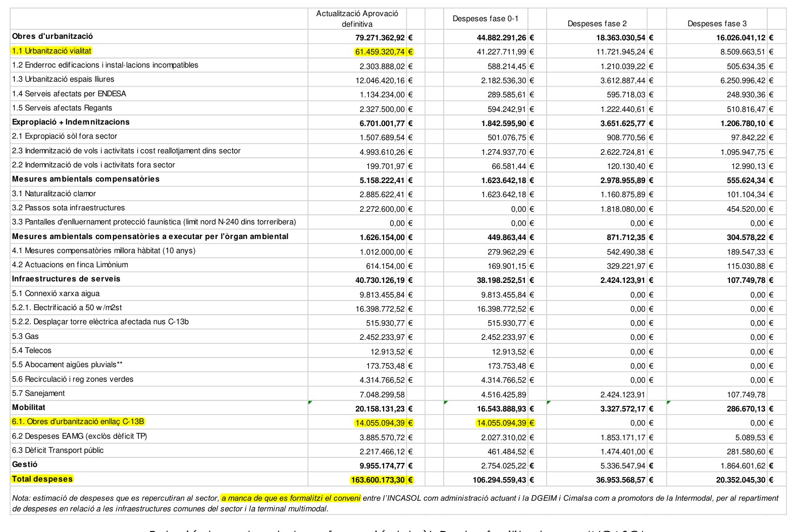Select '1.2 Enderroc edificacions i instal·lacions incompatibles'

coord(105,65)
